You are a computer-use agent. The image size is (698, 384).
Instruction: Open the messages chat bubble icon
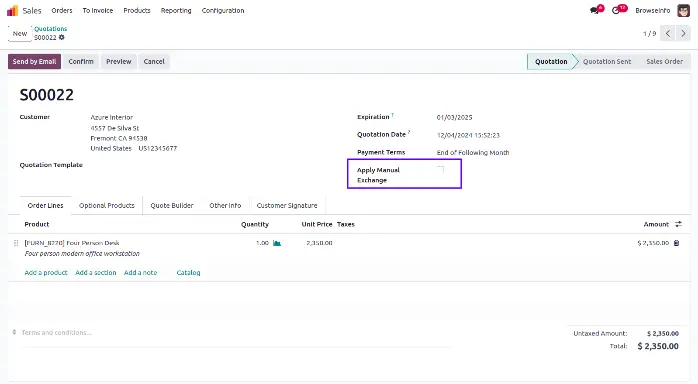click(594, 10)
